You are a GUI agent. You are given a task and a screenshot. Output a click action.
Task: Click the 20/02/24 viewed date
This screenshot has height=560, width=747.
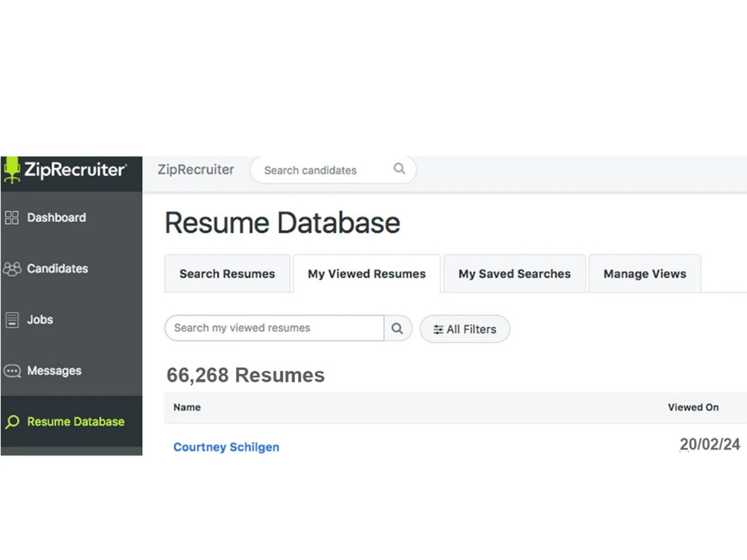click(x=710, y=444)
